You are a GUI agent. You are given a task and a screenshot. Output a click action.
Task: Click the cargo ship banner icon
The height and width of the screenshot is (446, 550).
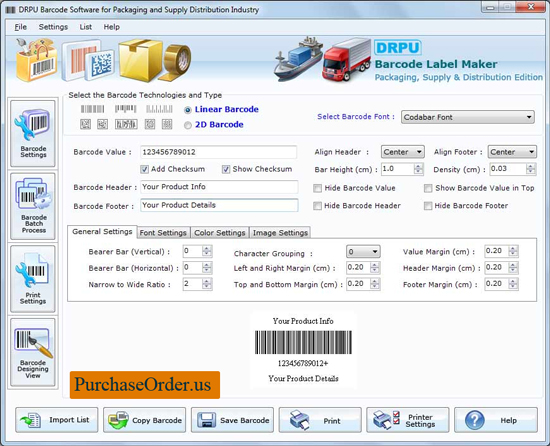[x=298, y=58]
